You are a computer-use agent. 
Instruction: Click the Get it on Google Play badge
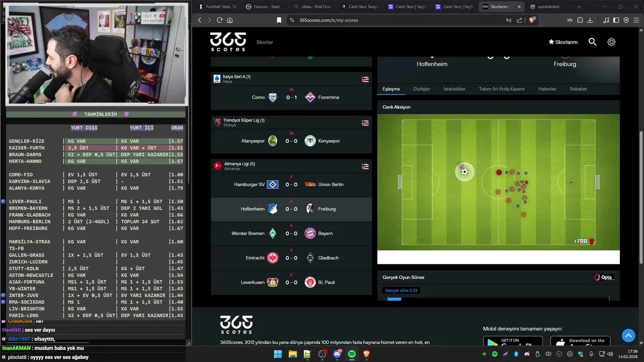click(513, 341)
